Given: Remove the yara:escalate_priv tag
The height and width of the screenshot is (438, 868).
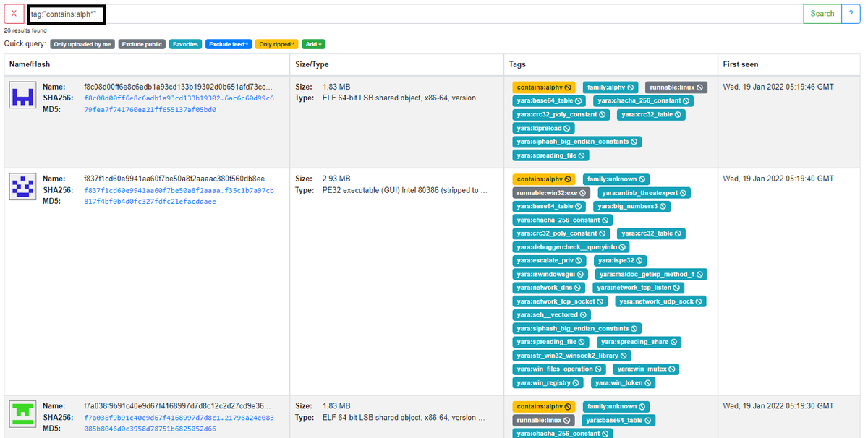Looking at the screenshot, I should (x=580, y=261).
